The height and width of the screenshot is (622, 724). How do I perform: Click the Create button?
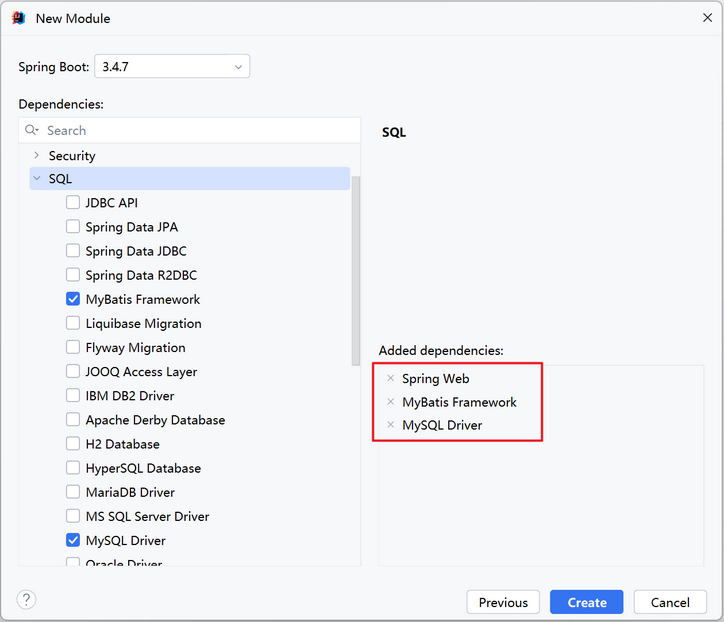(x=586, y=602)
